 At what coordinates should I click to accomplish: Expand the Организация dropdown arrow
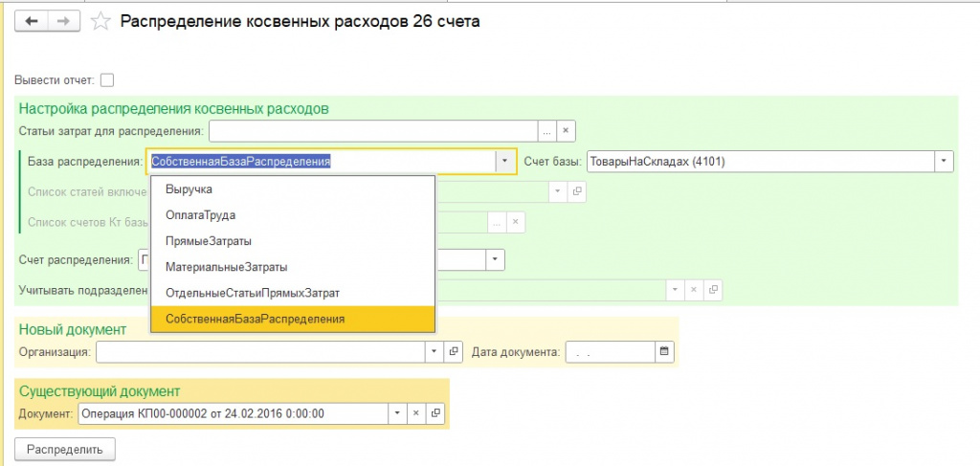(434, 352)
